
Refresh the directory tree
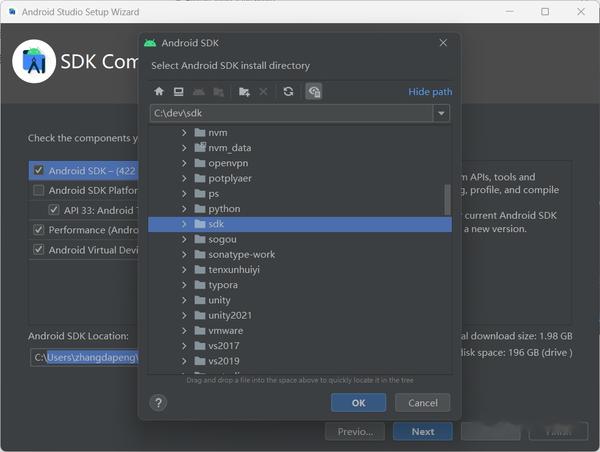pyautogui.click(x=288, y=91)
